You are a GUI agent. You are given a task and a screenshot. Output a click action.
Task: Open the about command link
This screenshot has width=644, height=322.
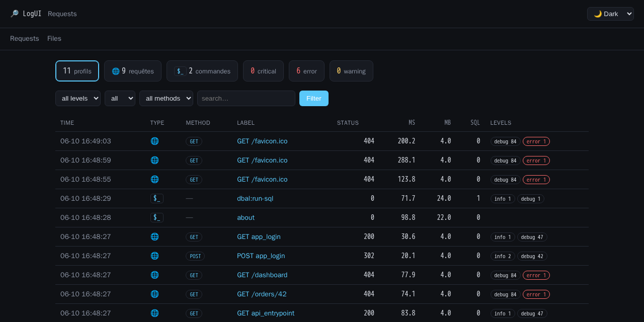coord(246,217)
